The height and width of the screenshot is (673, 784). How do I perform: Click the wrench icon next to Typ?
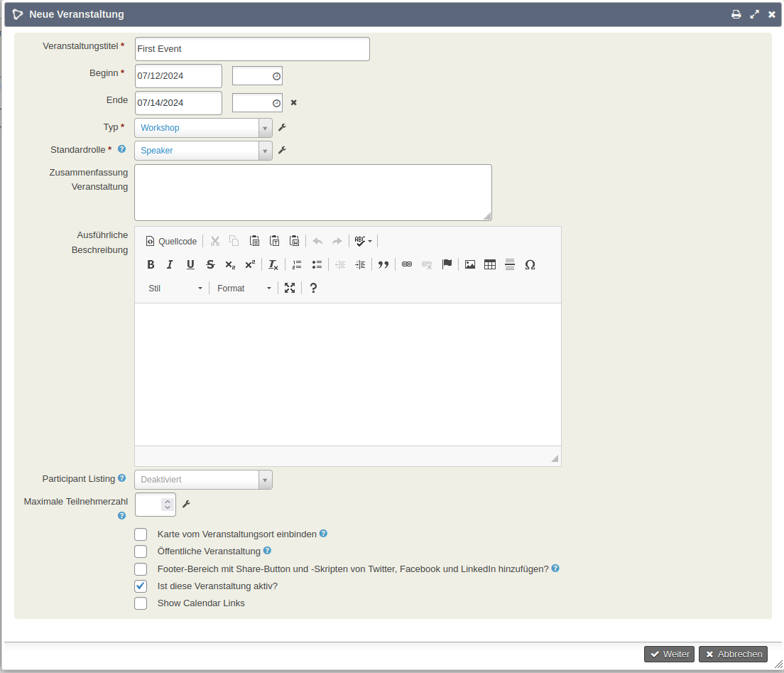click(282, 127)
